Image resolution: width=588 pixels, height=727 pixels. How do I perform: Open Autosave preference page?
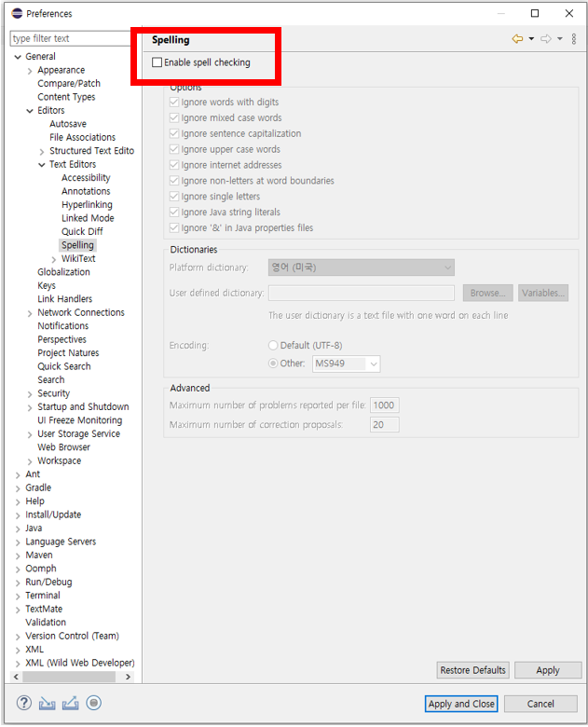pyautogui.click(x=68, y=124)
